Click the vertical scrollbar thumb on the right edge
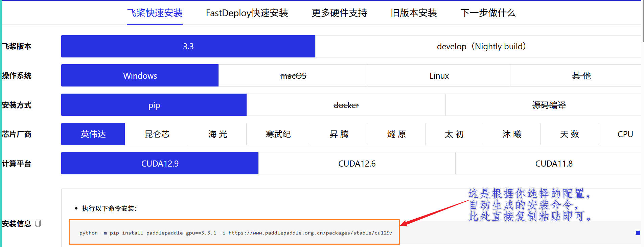Screen dimensions: 644x247 pyautogui.click(x=643, y=20)
